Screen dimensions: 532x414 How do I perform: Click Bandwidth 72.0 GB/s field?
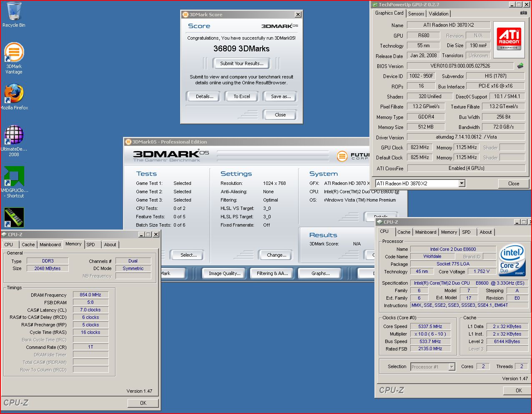point(504,127)
